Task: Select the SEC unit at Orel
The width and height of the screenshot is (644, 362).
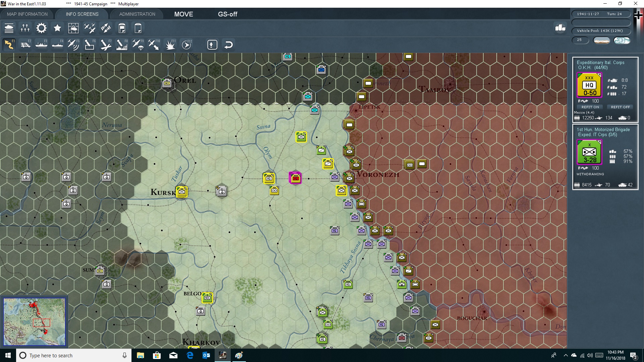Action: (167, 83)
